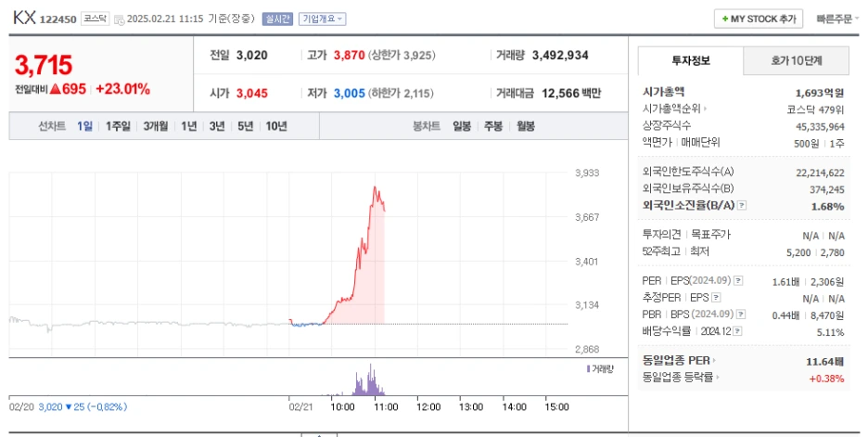The height and width of the screenshot is (437, 868).
Task: Click the 배당수익률 help icon
Action: pos(737,331)
